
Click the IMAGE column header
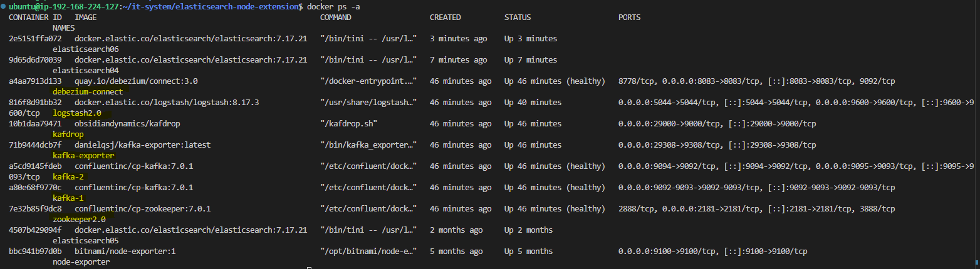[x=86, y=18]
